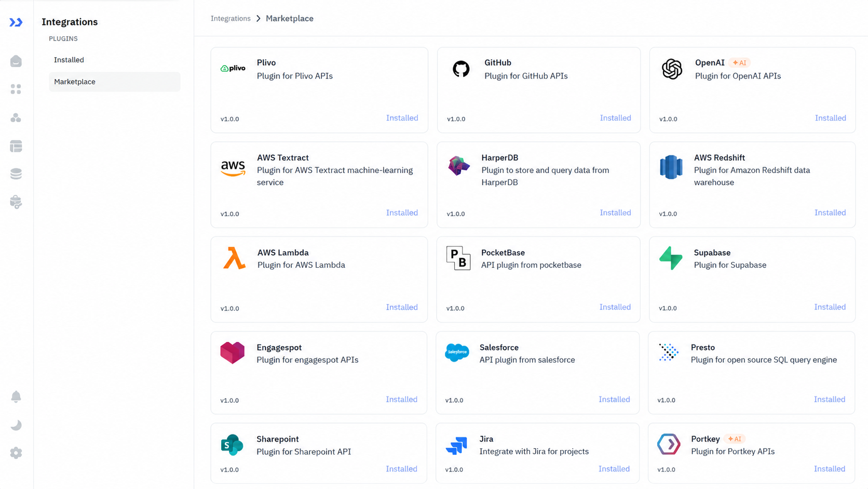This screenshot has width=868, height=489.
Task: Click Installed on the Portkey card
Action: click(x=830, y=469)
